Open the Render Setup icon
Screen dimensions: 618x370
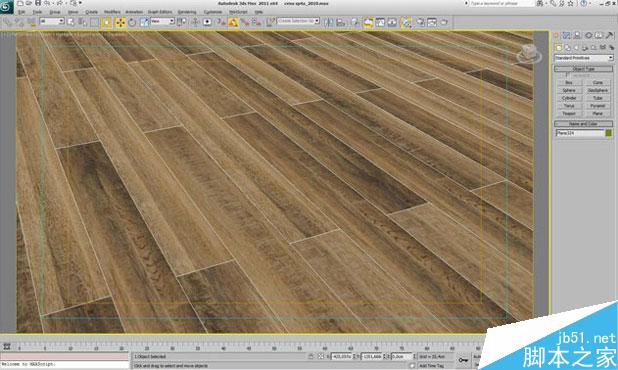click(421, 22)
